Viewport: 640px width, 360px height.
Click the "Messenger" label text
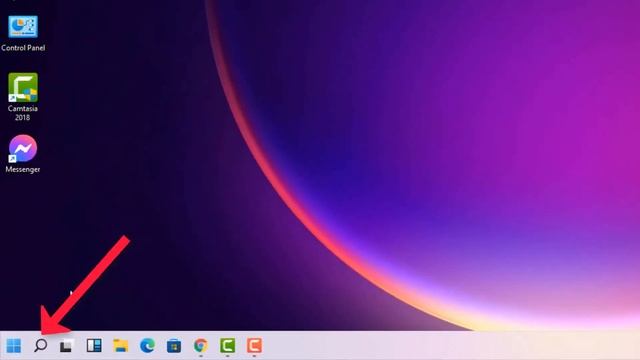(23, 169)
